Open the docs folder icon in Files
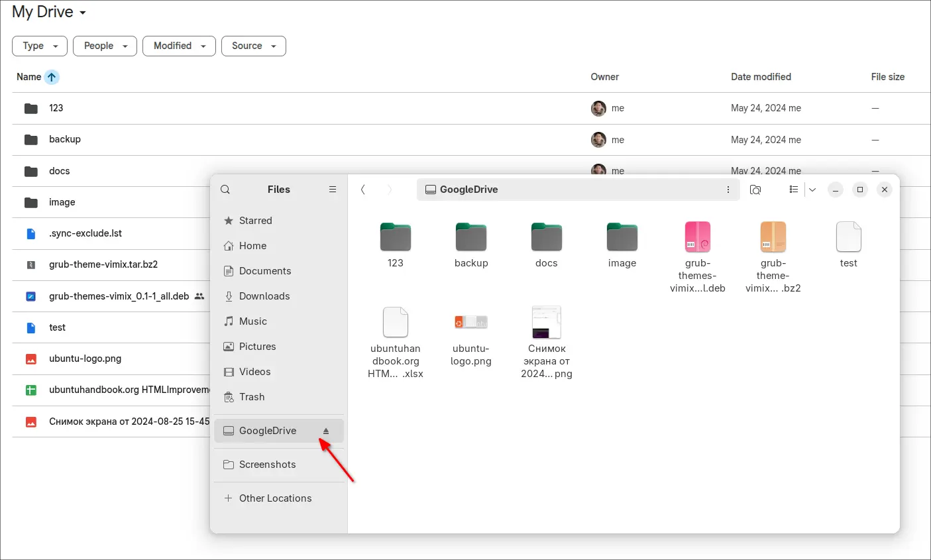 546,237
